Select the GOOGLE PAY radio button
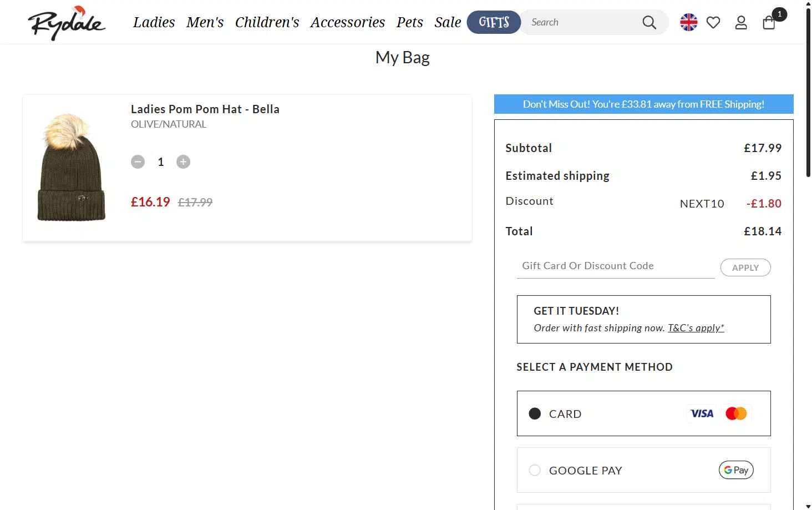Viewport: 812px width, 510px height. (535, 470)
